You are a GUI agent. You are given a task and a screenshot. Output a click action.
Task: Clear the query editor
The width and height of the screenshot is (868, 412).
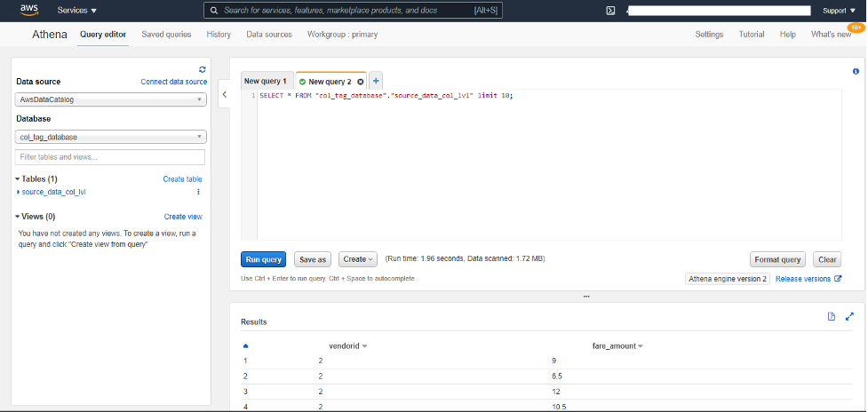point(827,259)
